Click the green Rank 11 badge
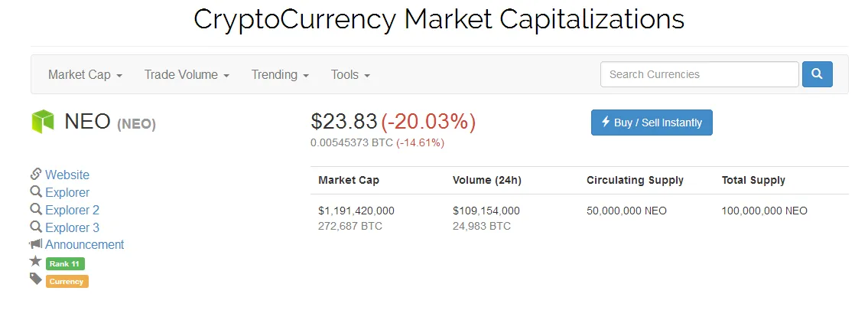The image size is (868, 317). pos(65,264)
